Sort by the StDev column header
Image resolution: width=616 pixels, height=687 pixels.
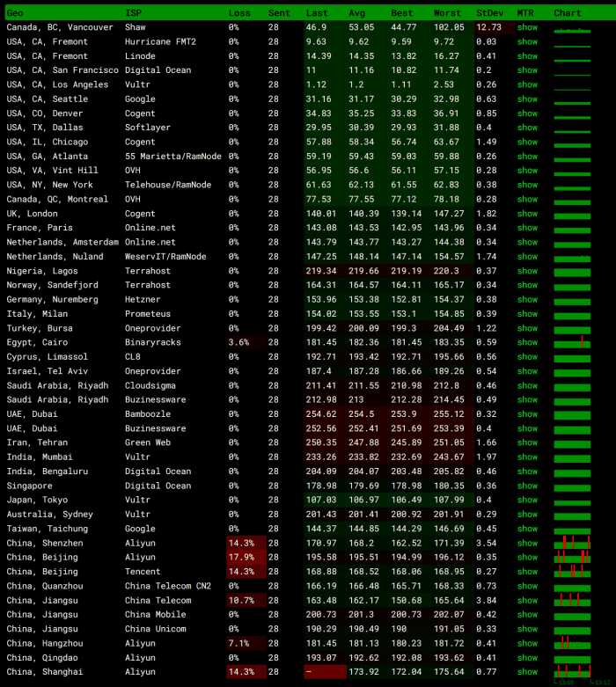click(x=490, y=13)
